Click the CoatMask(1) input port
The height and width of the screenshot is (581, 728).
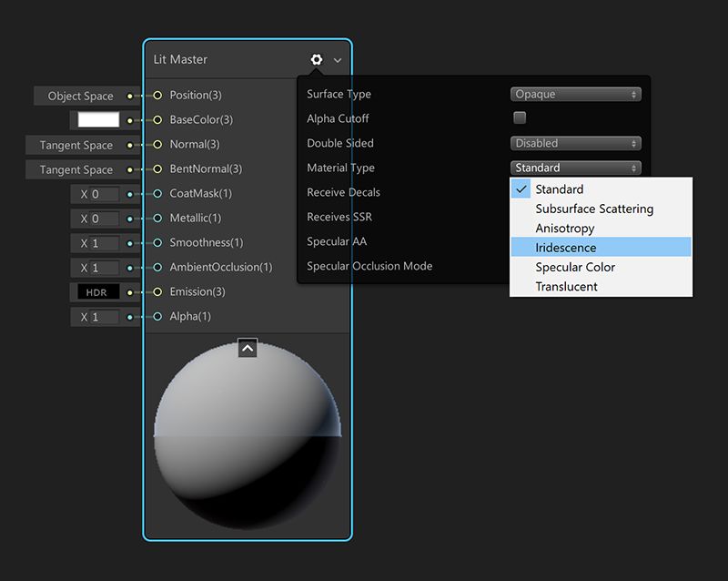point(157,193)
